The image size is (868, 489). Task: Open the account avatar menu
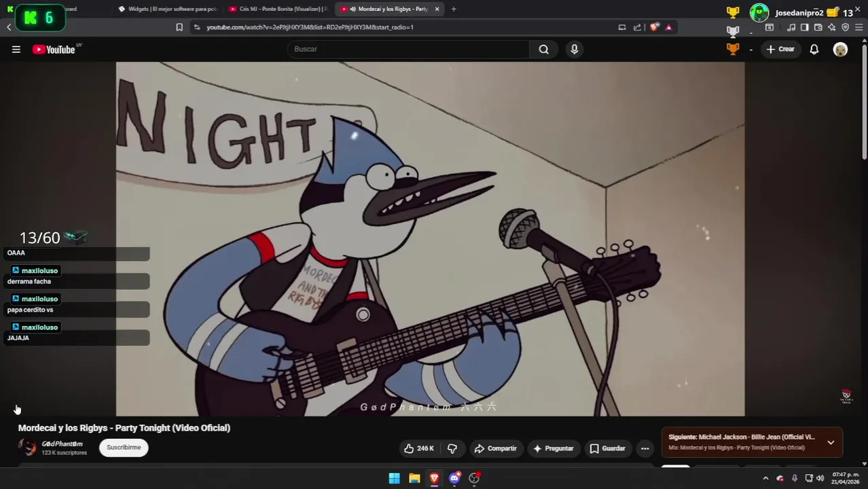(x=840, y=49)
